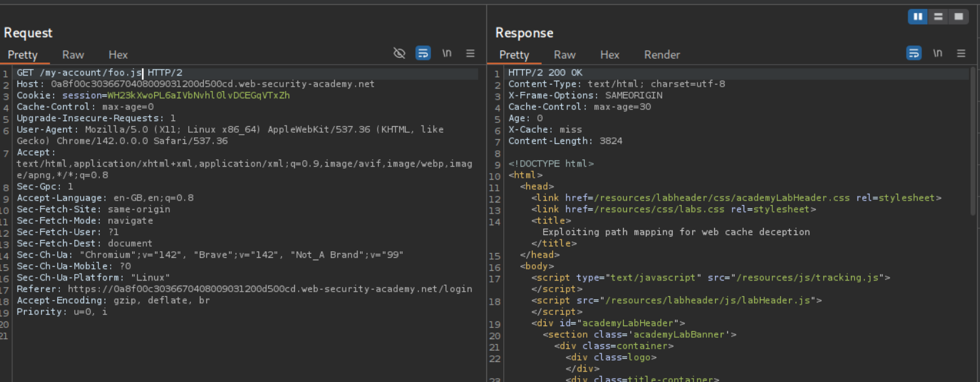
Task: Select combined tabbed view layout icon
Action: coord(958,17)
